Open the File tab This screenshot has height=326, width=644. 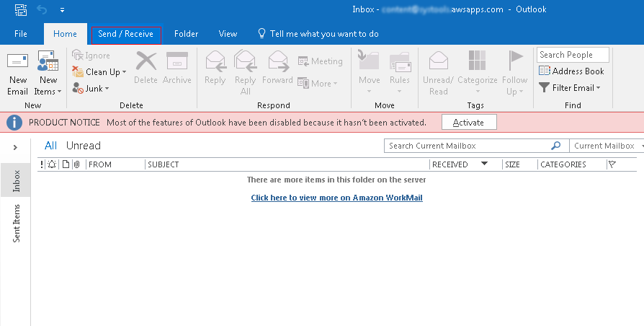21,34
